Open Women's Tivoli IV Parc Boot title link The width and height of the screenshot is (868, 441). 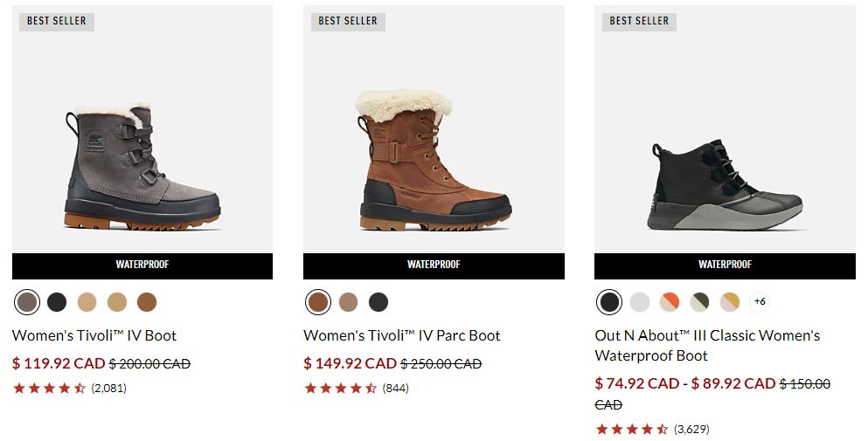pos(402,335)
